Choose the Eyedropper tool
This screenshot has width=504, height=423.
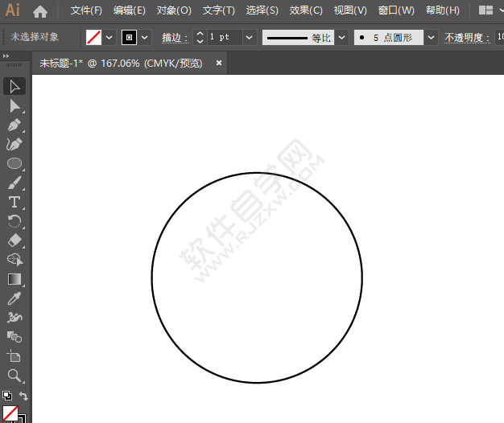pyautogui.click(x=14, y=298)
